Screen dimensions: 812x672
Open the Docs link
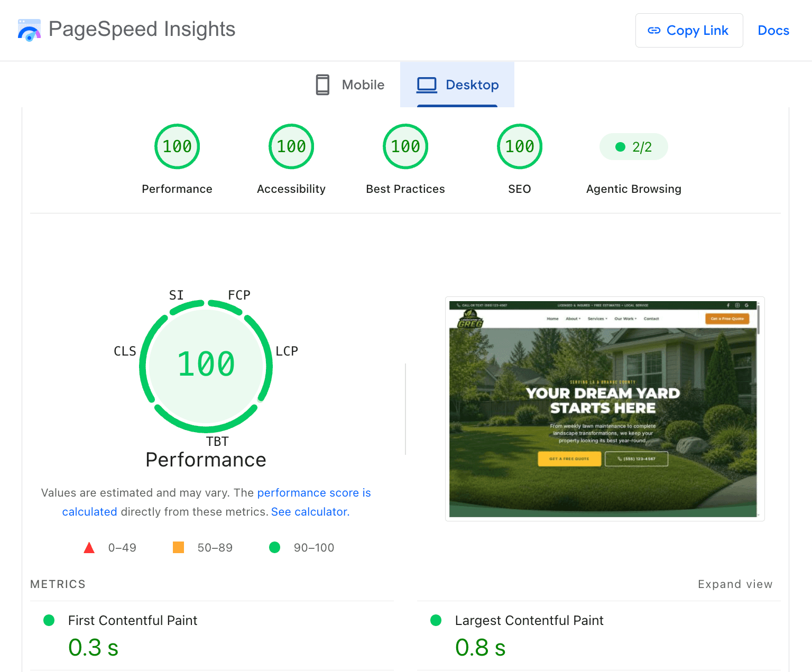(x=773, y=31)
